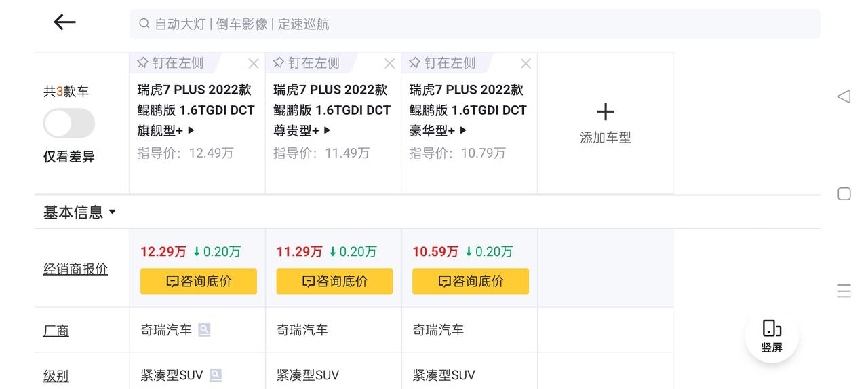Viewport: 868px width, 389px height.
Task: Open model switcher for 尊贵型+
Action: (x=328, y=130)
